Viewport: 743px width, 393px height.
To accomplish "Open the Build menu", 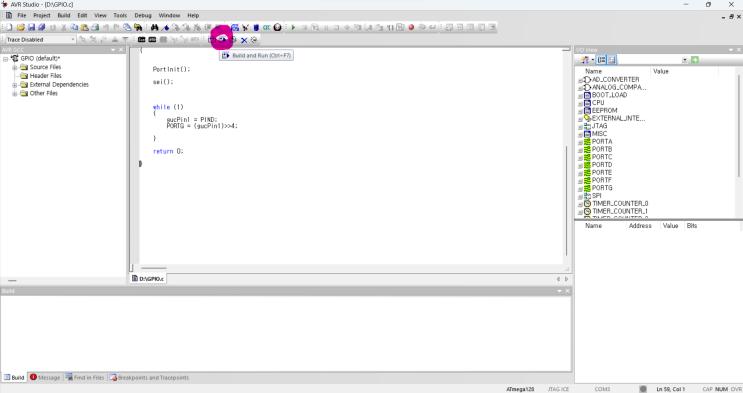I will (x=63, y=16).
